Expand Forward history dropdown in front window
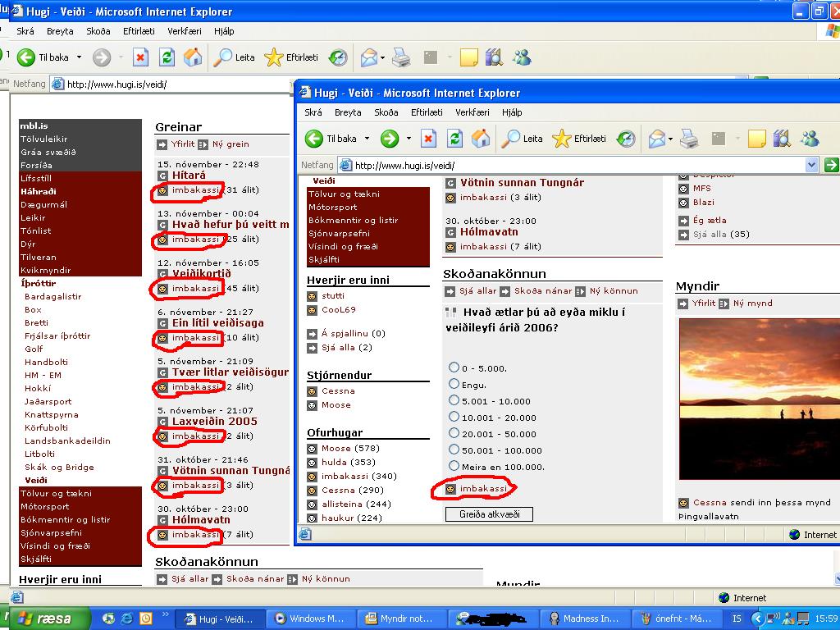The height and width of the screenshot is (630, 840). pyautogui.click(x=409, y=138)
